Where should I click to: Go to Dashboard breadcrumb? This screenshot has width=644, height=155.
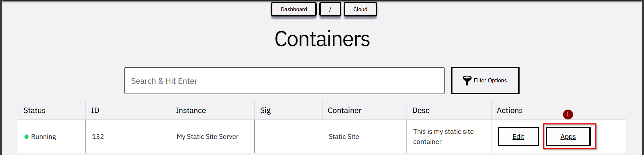coord(294,9)
